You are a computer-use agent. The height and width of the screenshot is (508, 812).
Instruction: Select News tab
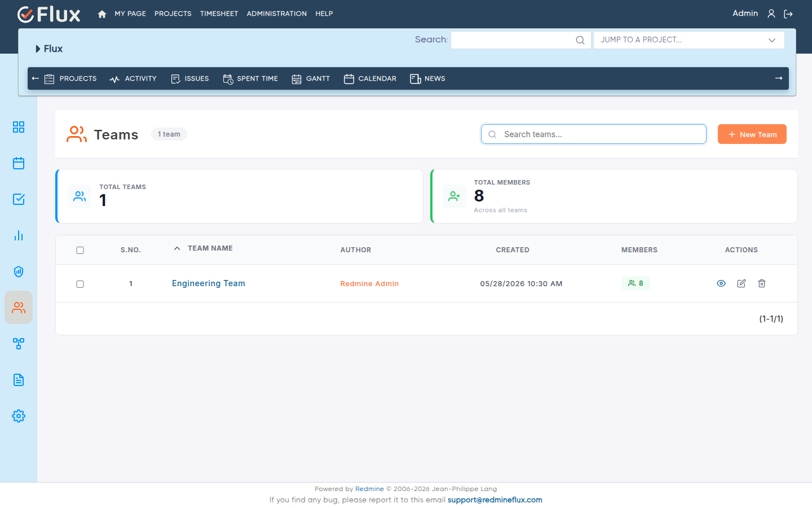pos(427,78)
